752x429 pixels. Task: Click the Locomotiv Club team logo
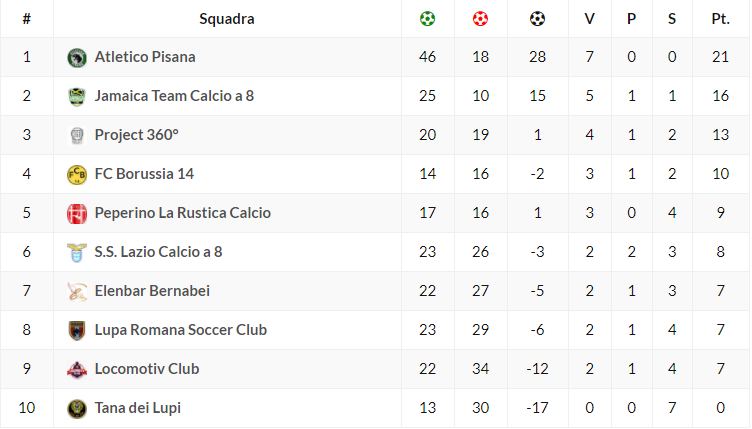77,370
